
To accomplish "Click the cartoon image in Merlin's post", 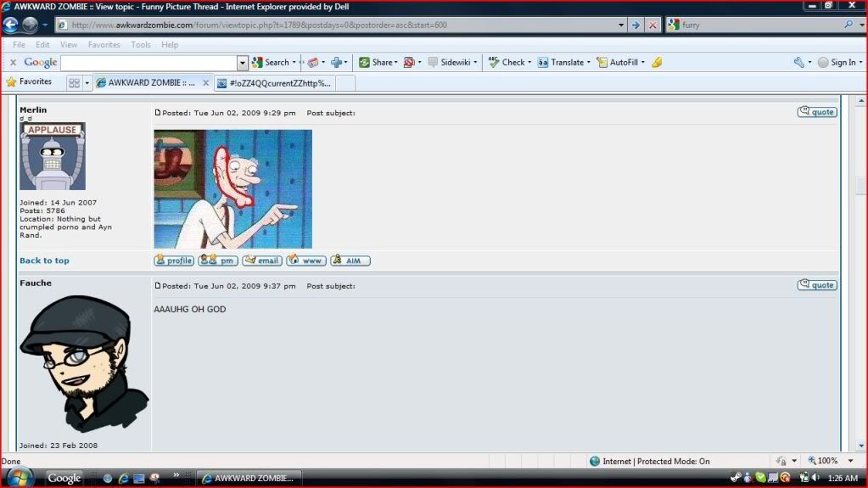I will pos(232,188).
